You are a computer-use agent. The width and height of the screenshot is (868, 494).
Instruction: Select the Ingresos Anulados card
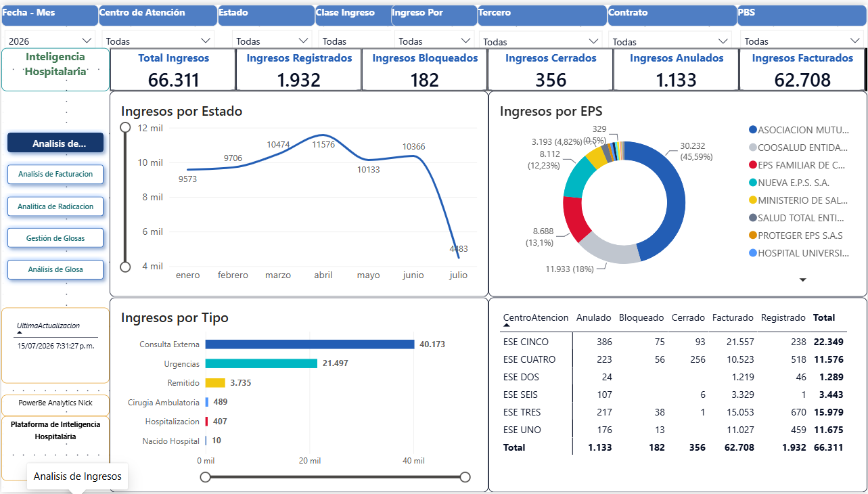(x=677, y=70)
